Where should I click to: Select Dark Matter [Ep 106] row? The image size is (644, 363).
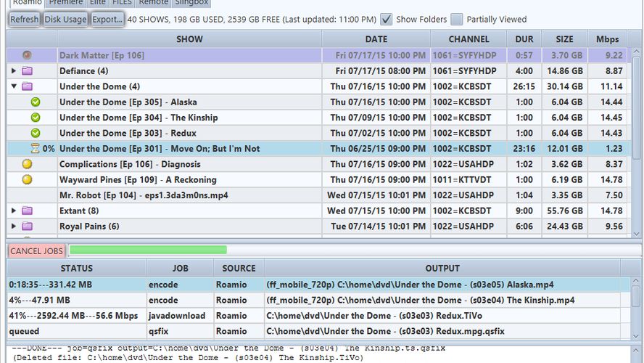pyautogui.click(x=317, y=55)
